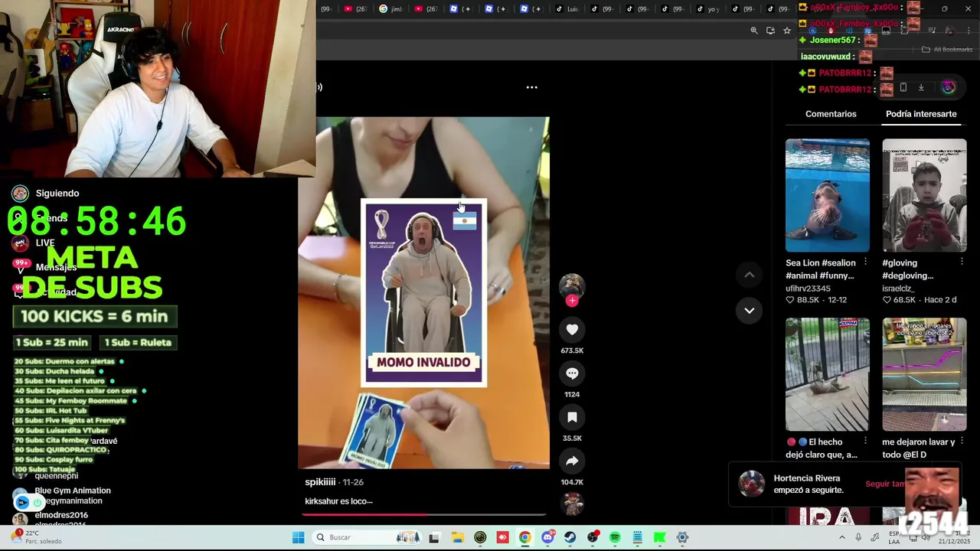Click the video caption 'kirksahur es loco'
Viewport: 980px width, 551px height.
(338, 501)
